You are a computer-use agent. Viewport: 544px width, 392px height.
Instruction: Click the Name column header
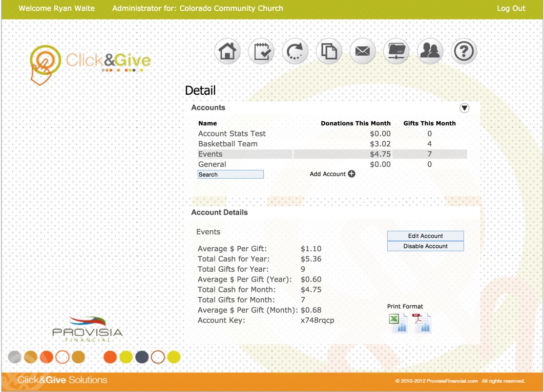click(207, 123)
